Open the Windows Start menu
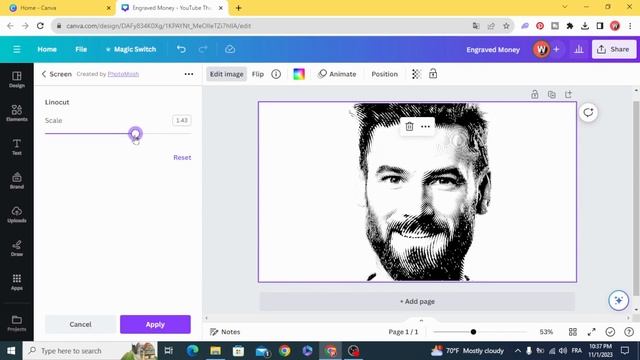The height and width of the screenshot is (360, 640). pyautogui.click(x=11, y=351)
